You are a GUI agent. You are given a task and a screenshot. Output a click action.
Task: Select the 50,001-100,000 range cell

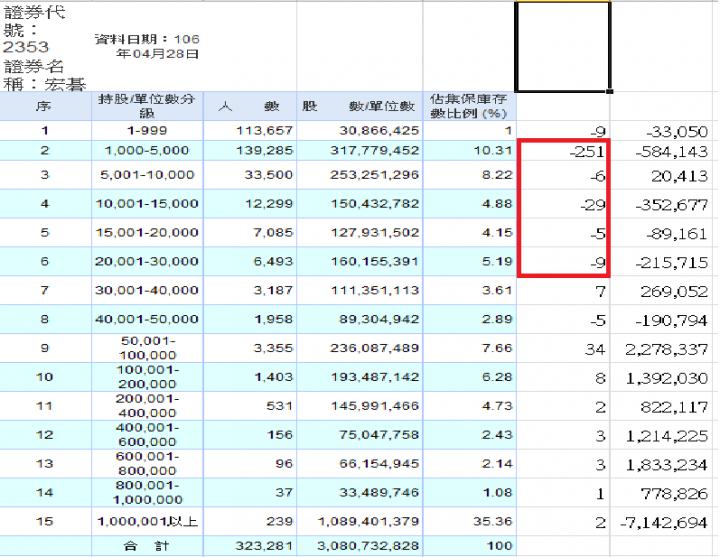(x=147, y=348)
